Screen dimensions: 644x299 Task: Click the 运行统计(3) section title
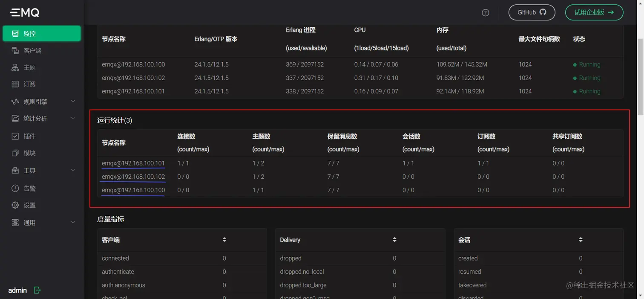click(x=115, y=120)
